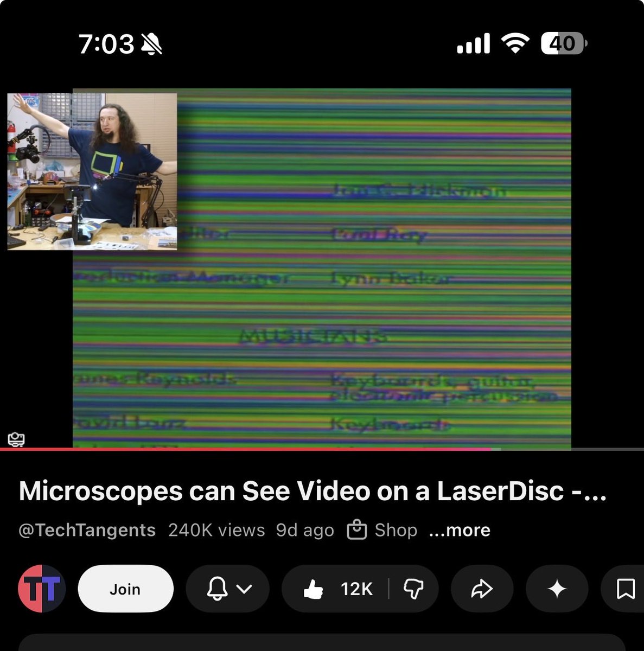This screenshot has width=644, height=651.
Task: Tap the thumbs down dislike icon
Action: [413, 589]
